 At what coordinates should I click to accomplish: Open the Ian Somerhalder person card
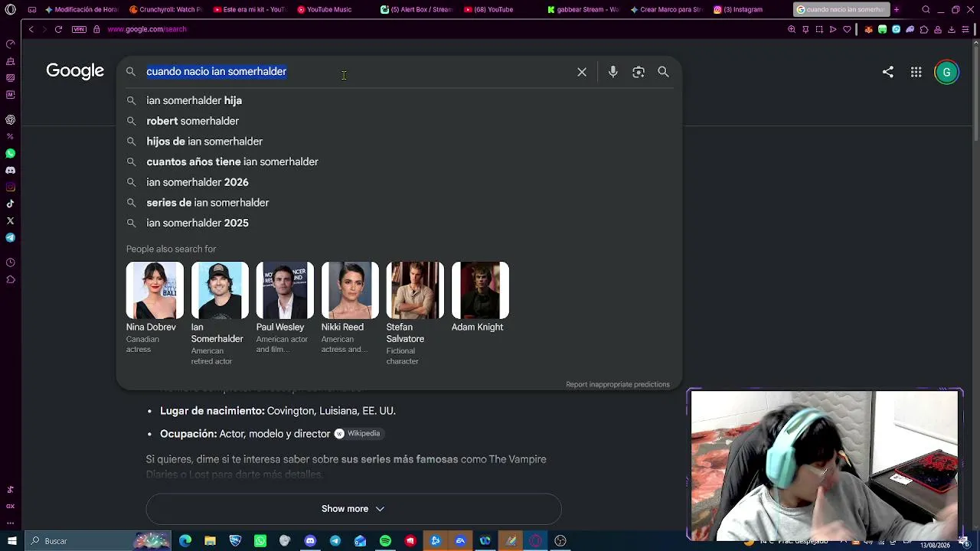tap(220, 314)
